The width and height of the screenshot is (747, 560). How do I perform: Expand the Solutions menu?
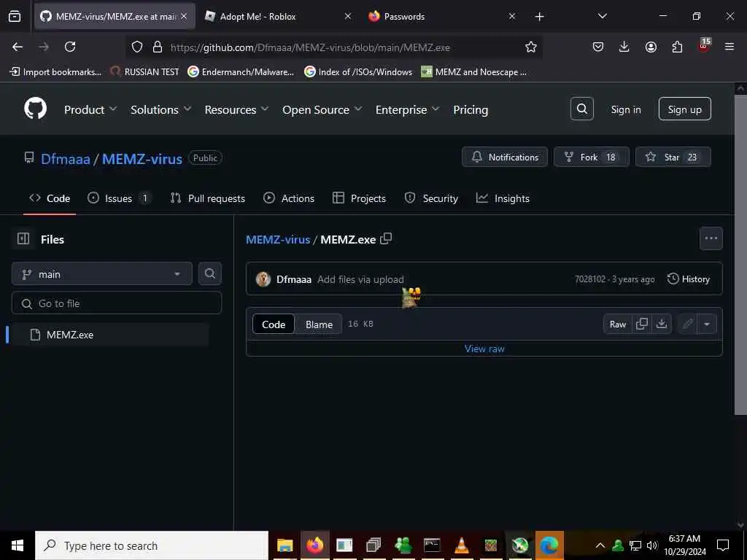click(161, 109)
